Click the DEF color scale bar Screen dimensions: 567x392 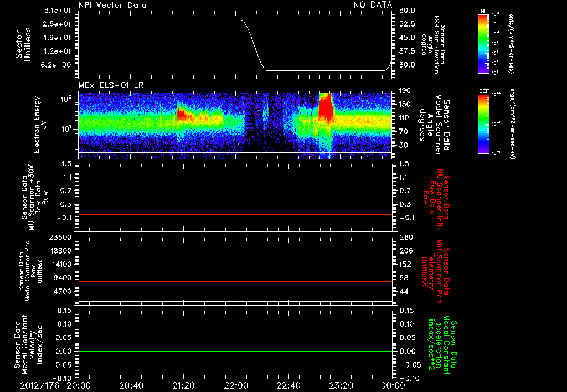(x=483, y=124)
